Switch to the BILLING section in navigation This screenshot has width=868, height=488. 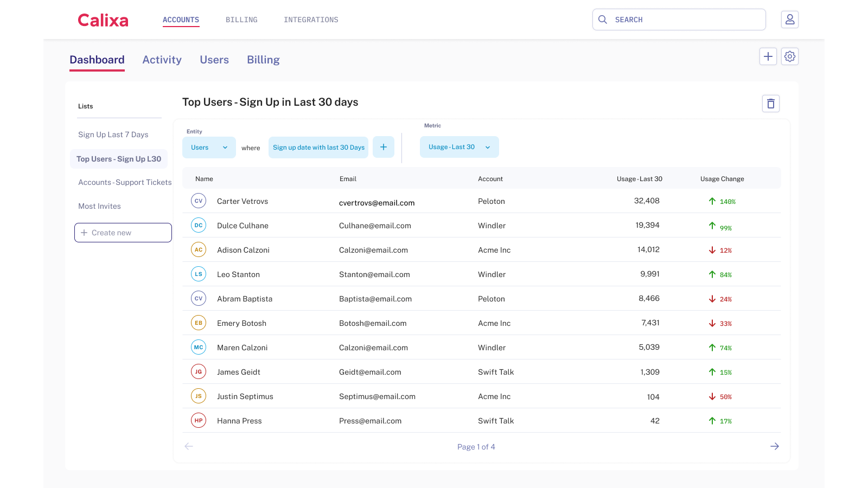tap(241, 20)
